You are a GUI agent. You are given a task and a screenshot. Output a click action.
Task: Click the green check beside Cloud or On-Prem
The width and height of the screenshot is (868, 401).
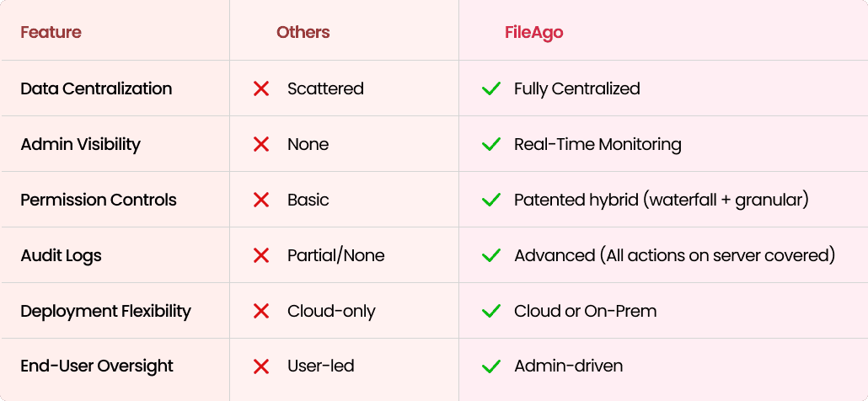(x=491, y=311)
